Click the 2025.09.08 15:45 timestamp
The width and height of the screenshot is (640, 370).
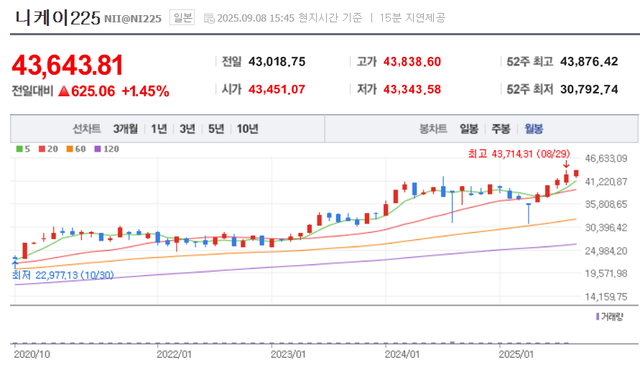[x=256, y=18]
